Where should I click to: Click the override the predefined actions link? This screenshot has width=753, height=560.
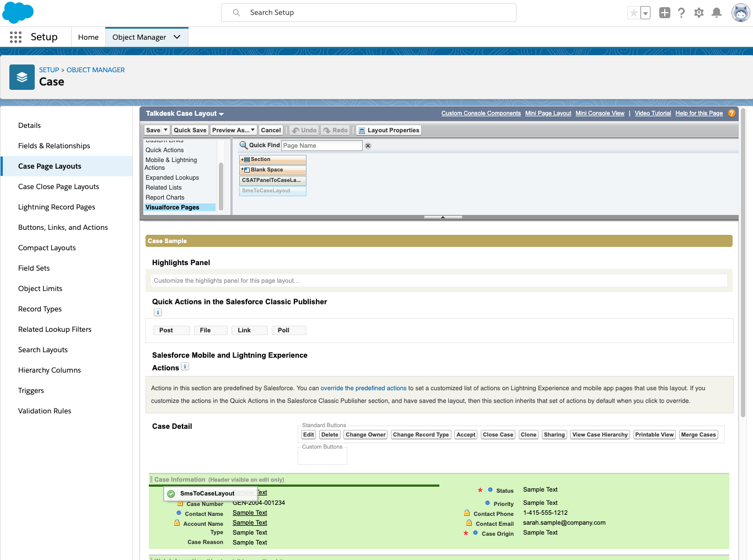(363, 388)
